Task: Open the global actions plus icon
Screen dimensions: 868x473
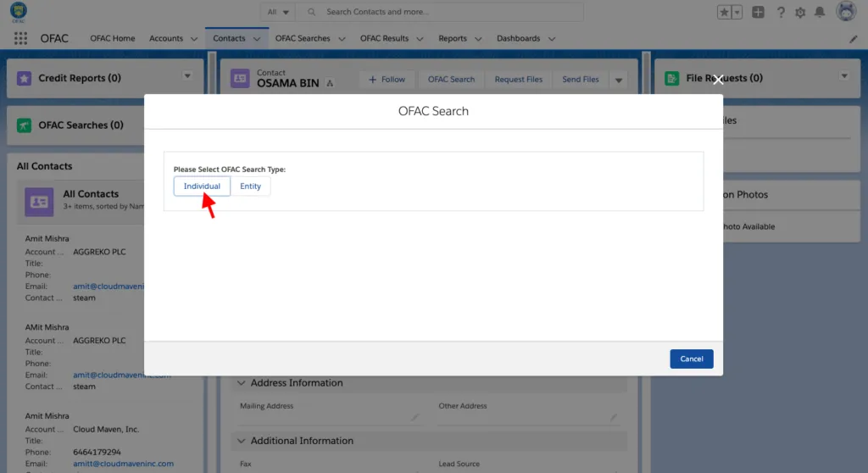Action: [758, 12]
